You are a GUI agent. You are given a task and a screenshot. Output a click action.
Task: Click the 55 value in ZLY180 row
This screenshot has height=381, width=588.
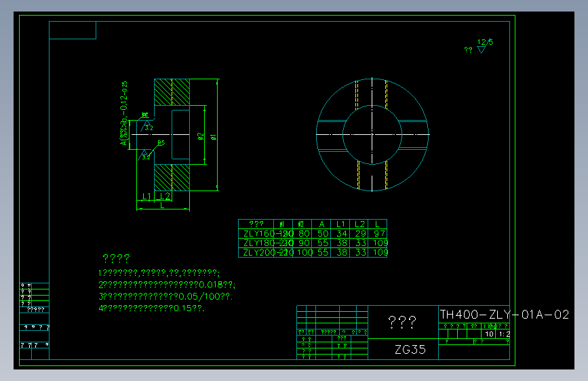click(323, 243)
